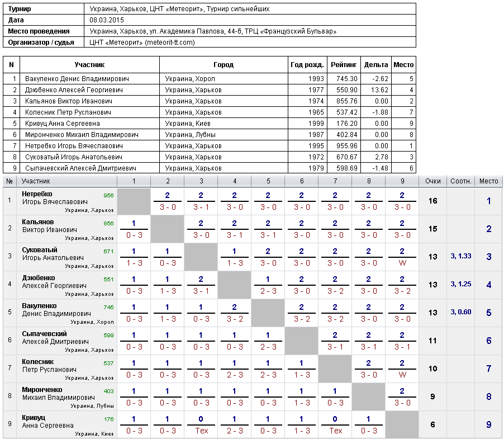
Task: Click 'Сыпачевский' name in results grid
Action: point(44,334)
